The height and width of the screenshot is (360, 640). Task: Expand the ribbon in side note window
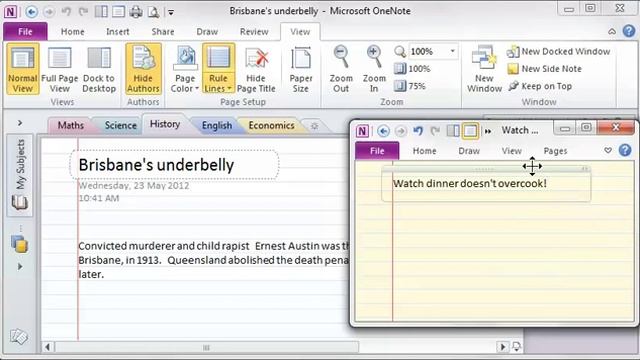point(608,151)
